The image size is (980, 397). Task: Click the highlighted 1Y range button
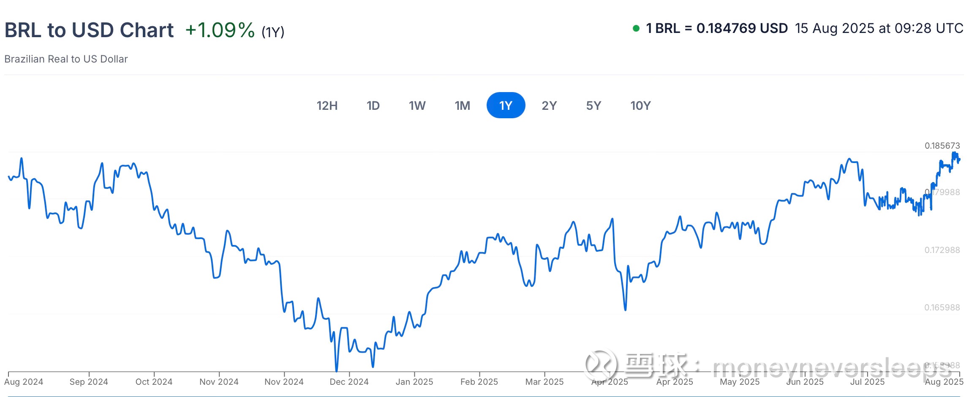506,106
